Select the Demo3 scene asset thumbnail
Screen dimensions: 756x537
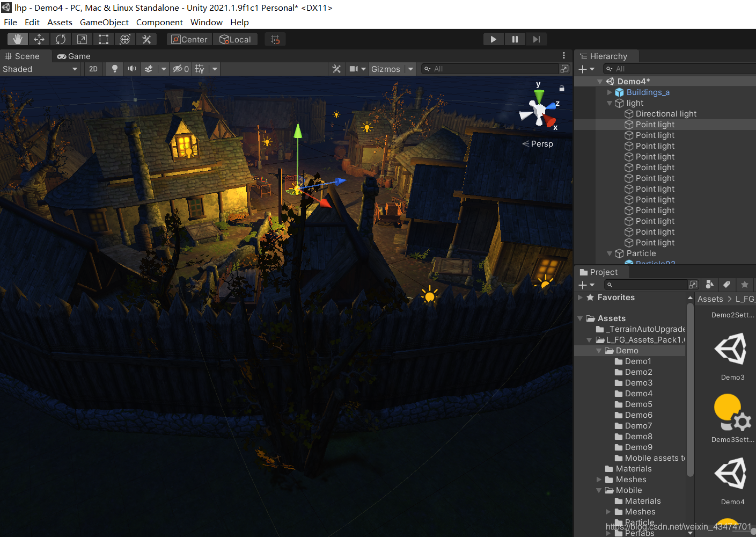732,350
